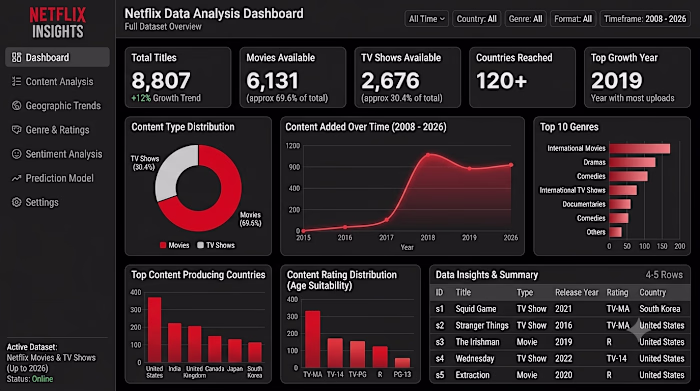
Task: Sort table by Title column header
Action: pos(463,292)
